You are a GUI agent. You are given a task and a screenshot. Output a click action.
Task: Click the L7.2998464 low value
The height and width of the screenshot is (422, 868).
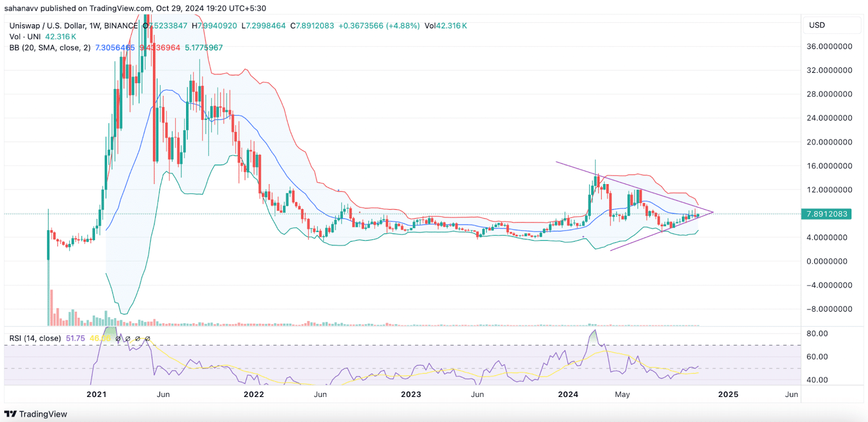click(264, 26)
